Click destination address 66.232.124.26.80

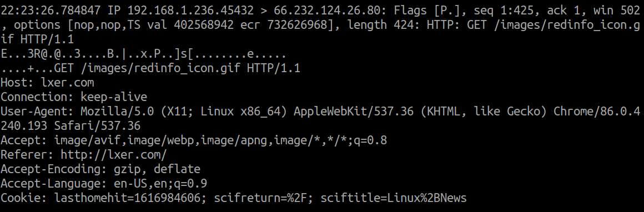[x=328, y=11]
